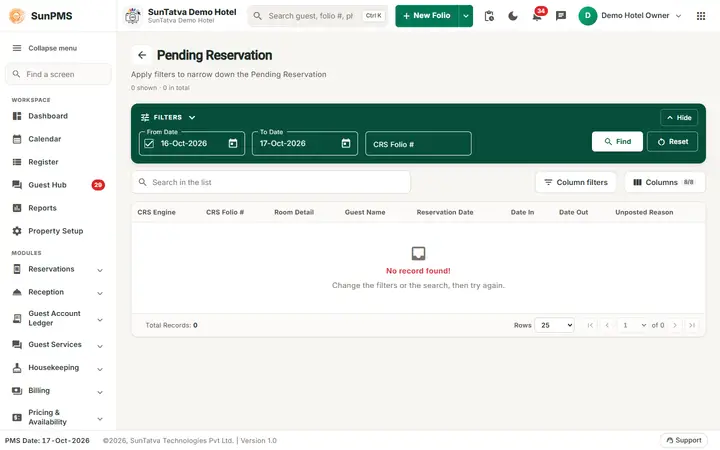Viewport: 720px width, 450px height.
Task: Open the Rows per page dropdown
Action: click(555, 325)
